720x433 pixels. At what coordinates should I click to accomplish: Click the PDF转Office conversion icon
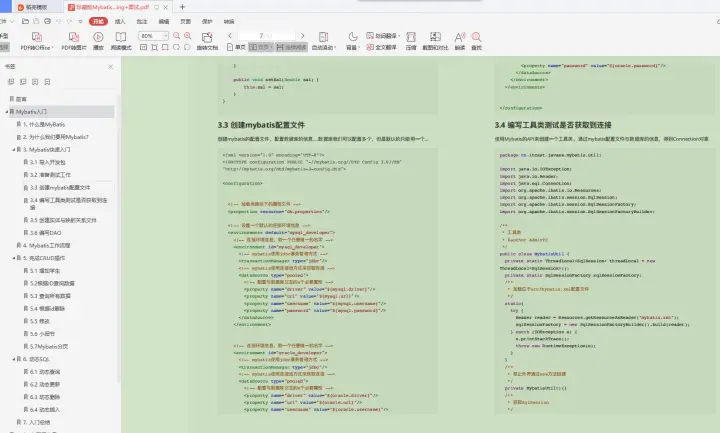[37, 37]
